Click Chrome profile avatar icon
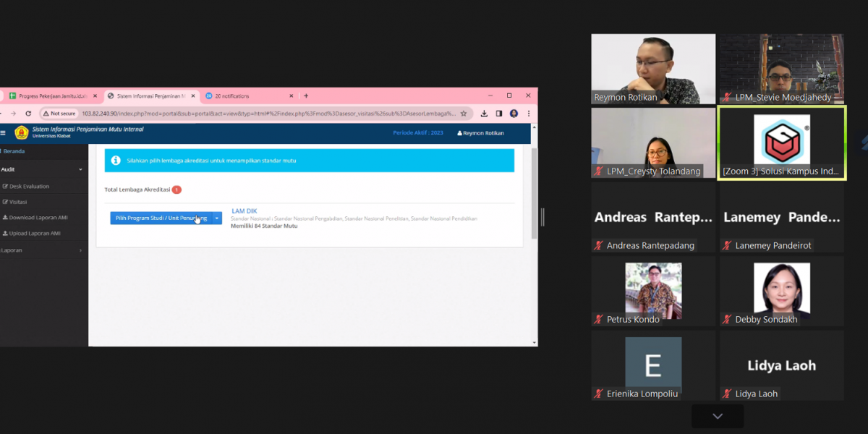Screen dimensions: 868x434 tap(514, 114)
